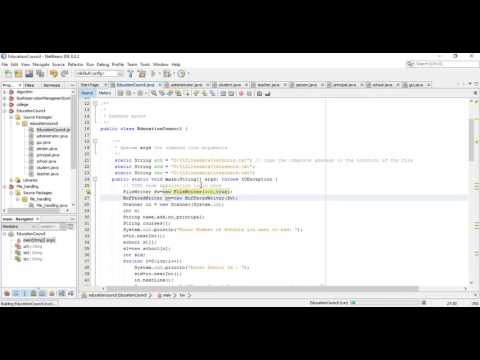Click the Find Previous Occurrence editor icon

pyautogui.click(x=162, y=93)
